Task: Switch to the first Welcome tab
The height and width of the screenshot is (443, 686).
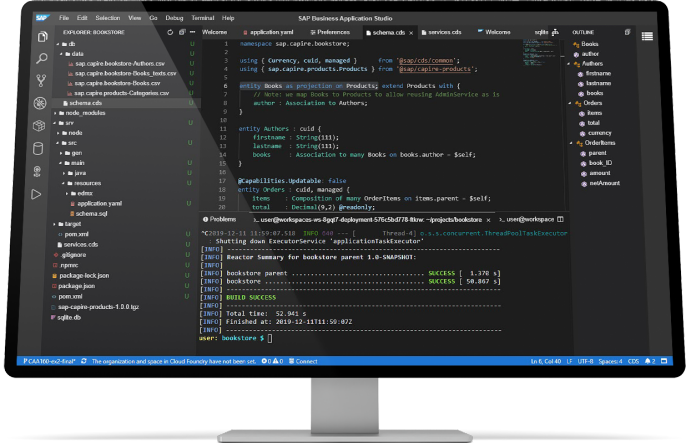Action: 214,32
